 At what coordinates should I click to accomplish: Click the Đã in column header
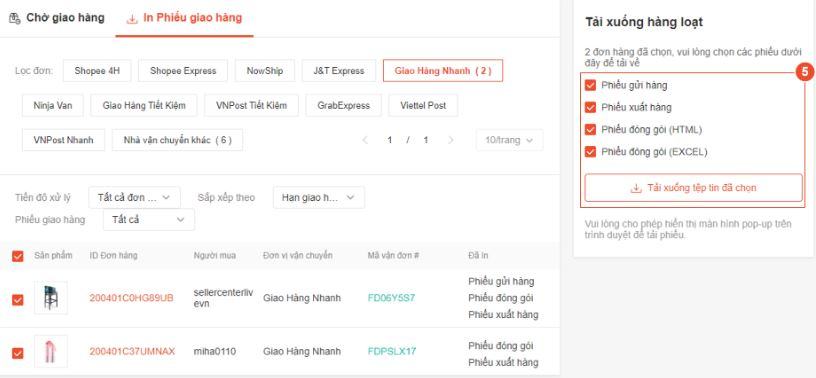478,256
